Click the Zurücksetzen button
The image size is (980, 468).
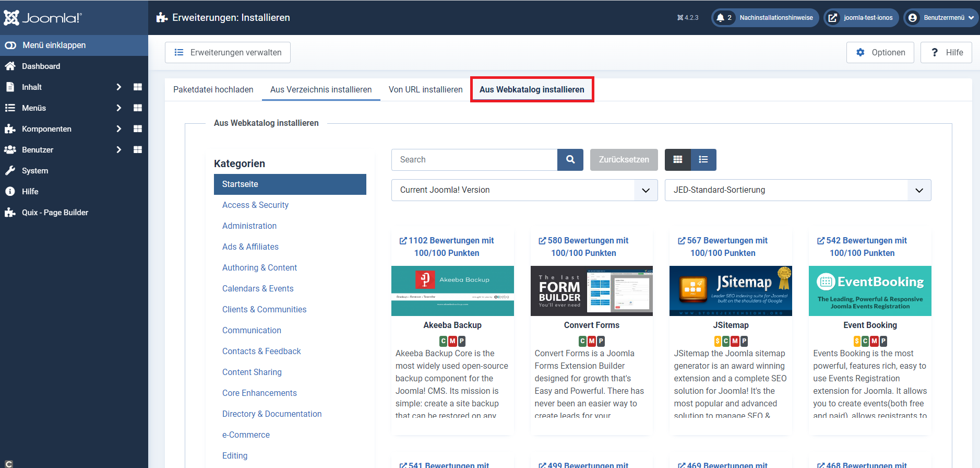624,160
